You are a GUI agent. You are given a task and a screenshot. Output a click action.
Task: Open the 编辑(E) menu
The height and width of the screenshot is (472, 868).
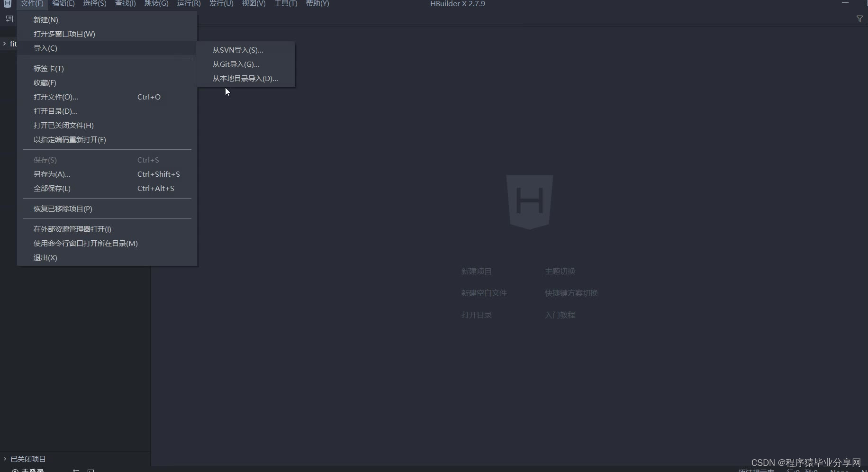pos(63,3)
